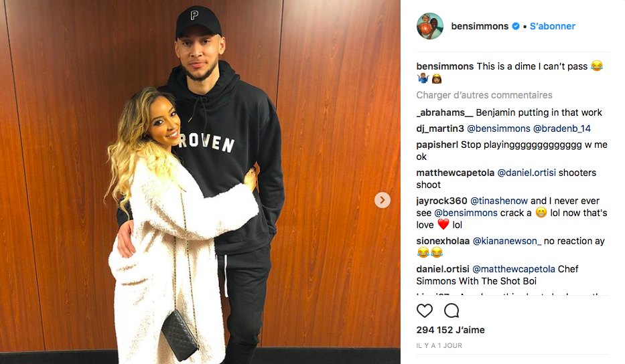
Task: View the 294 152 J'aime likes list
Action: tap(450, 330)
